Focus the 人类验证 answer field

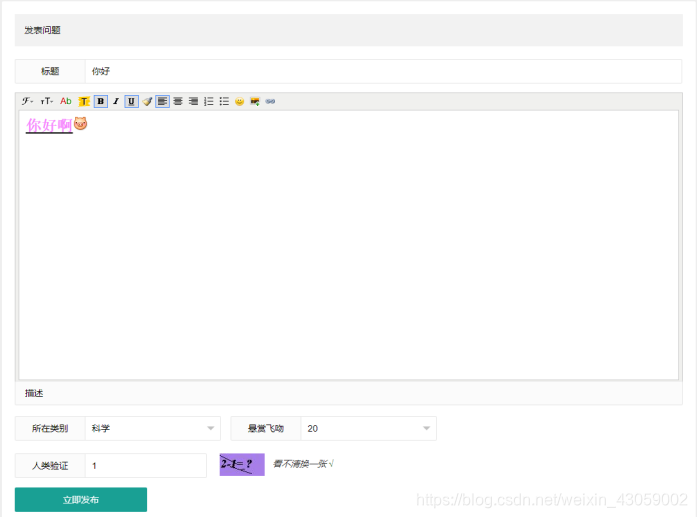click(x=146, y=466)
